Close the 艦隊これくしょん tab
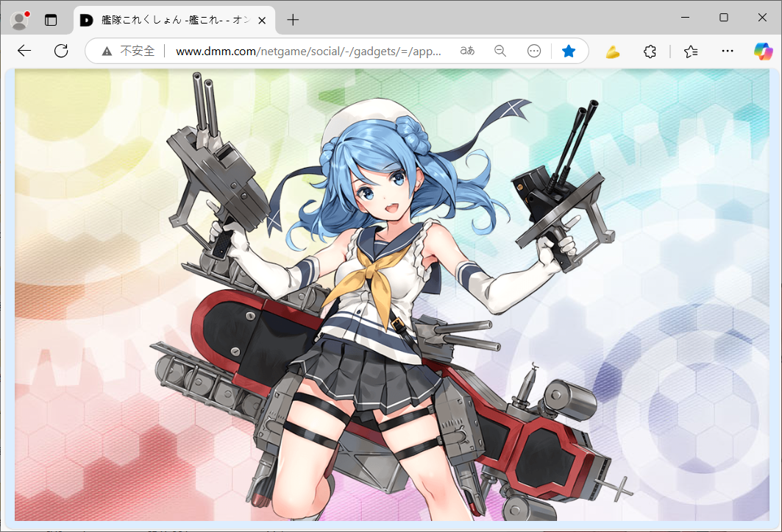 pos(262,21)
